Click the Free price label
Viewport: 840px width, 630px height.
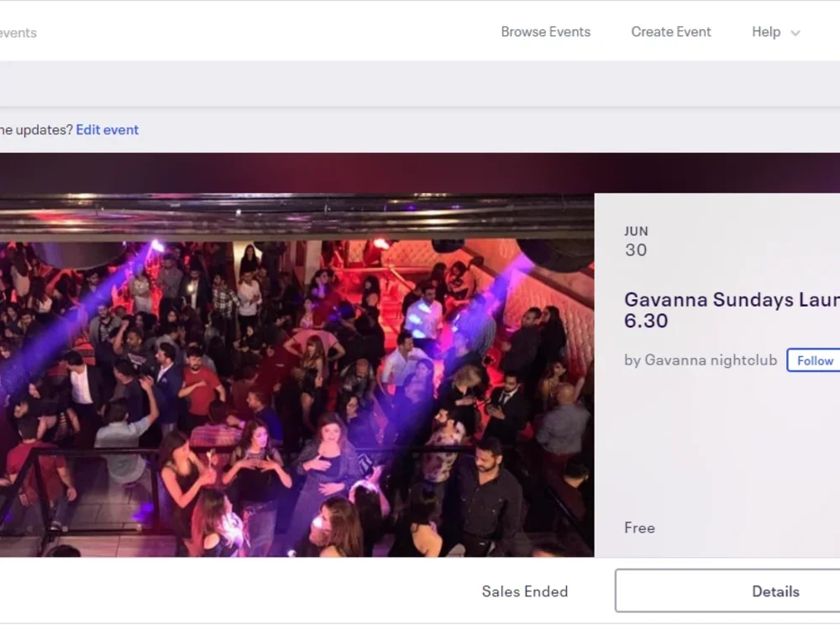pos(639,528)
